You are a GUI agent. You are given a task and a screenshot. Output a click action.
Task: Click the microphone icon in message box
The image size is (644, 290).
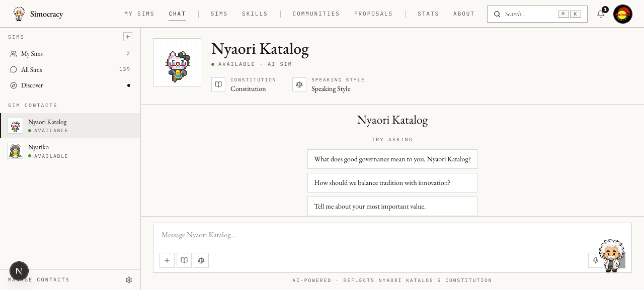(596, 260)
